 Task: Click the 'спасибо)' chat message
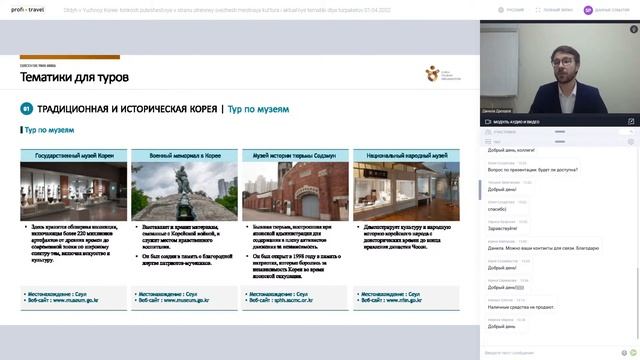click(x=497, y=209)
